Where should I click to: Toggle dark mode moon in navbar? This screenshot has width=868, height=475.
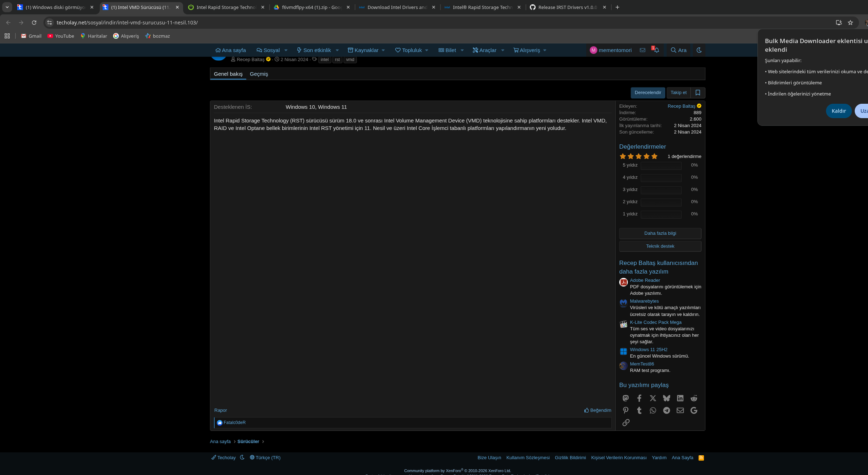[699, 50]
